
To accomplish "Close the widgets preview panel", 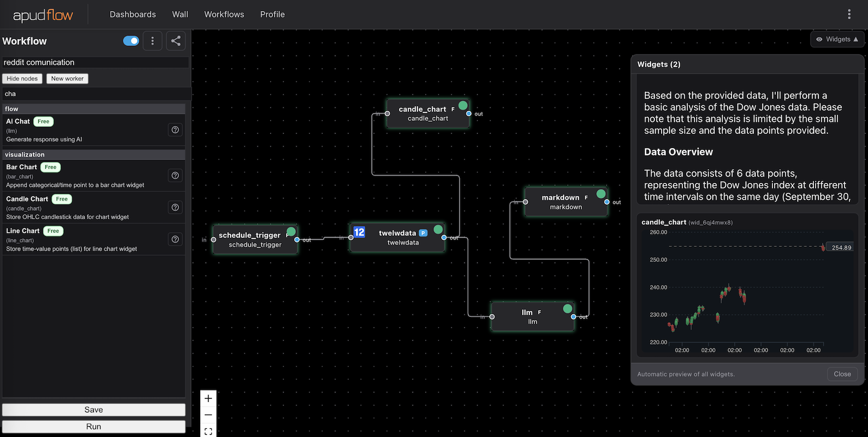I will (842, 374).
